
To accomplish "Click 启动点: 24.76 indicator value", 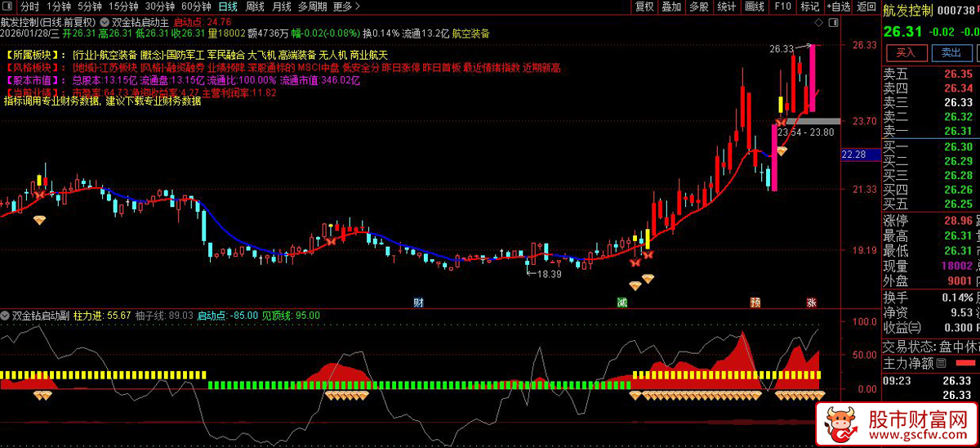I will pos(203,22).
